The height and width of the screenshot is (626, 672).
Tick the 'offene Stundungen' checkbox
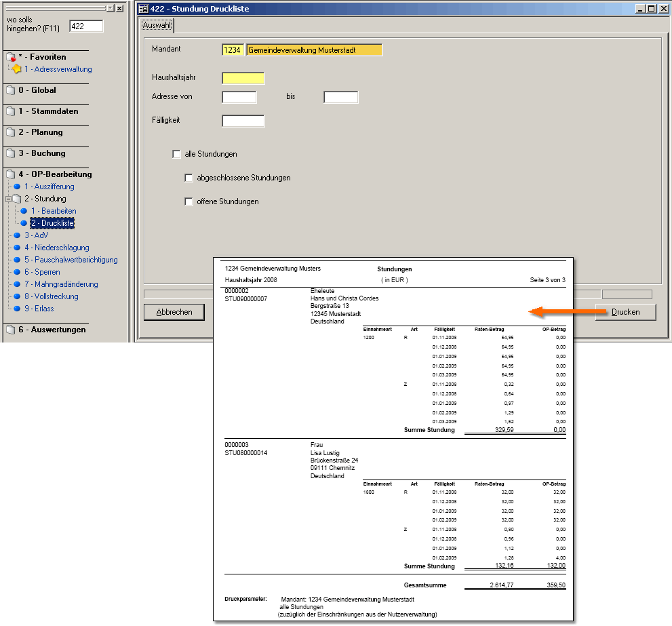[x=189, y=202]
